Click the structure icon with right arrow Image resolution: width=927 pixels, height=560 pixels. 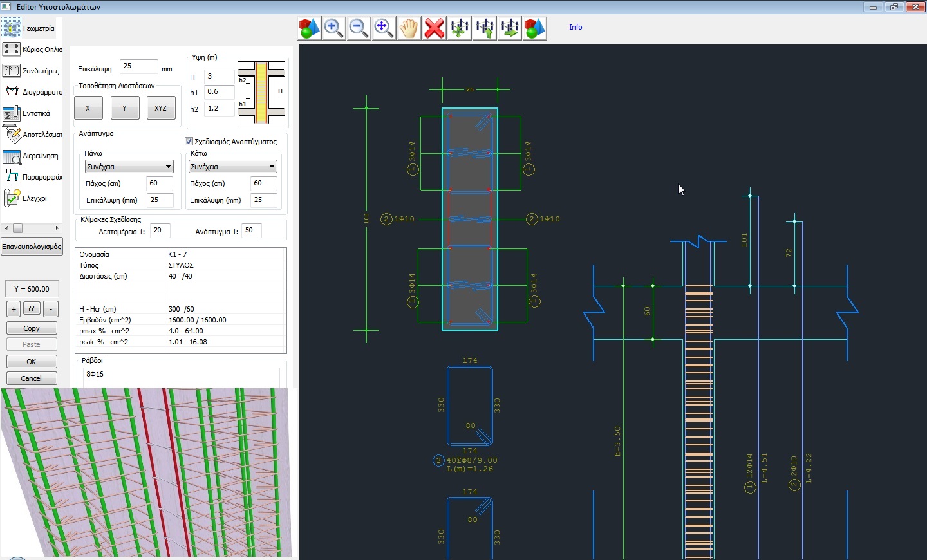click(510, 28)
